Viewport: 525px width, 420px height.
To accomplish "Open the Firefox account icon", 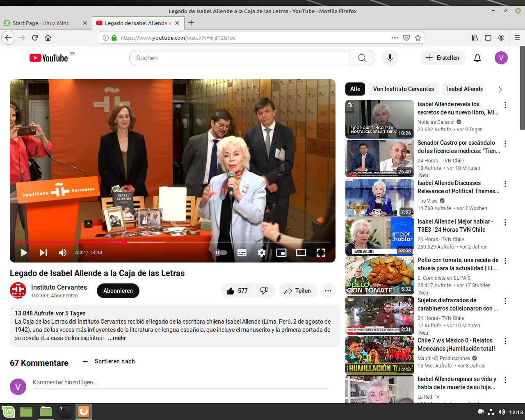I will [x=501, y=38].
